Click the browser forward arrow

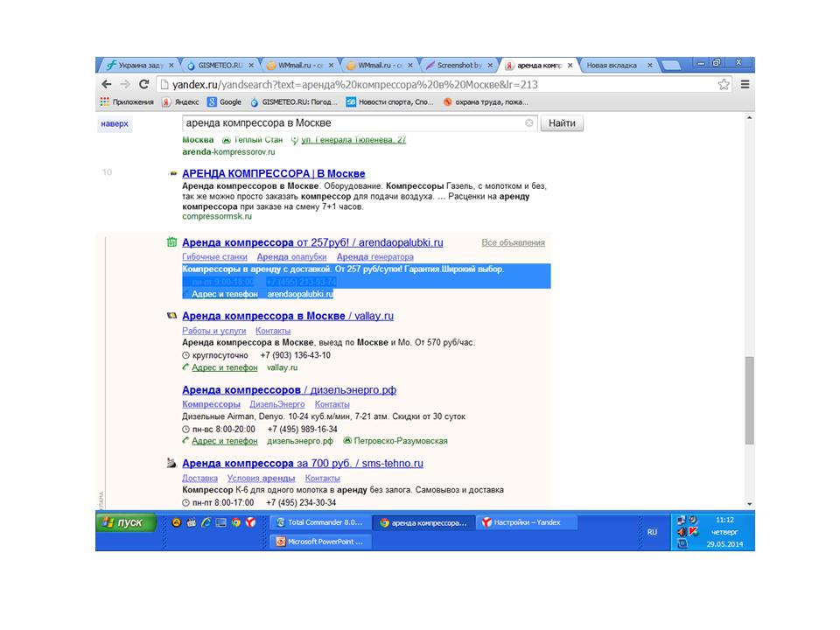(x=125, y=84)
